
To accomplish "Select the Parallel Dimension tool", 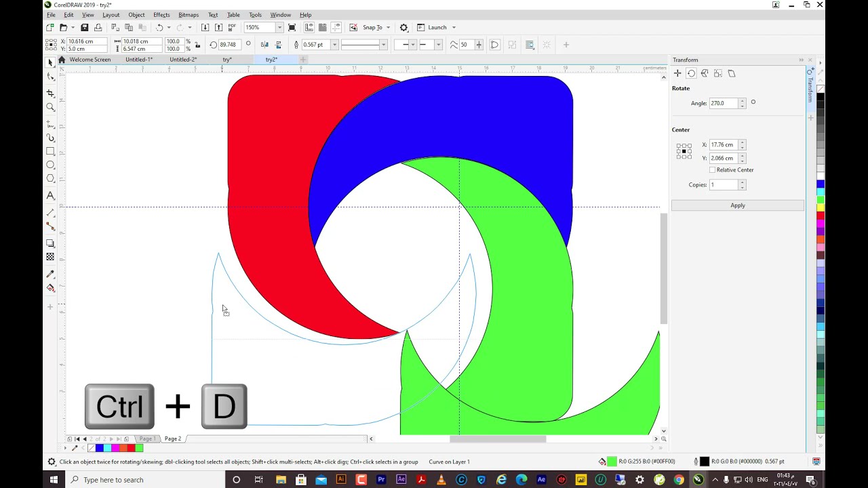I will pos(50,212).
